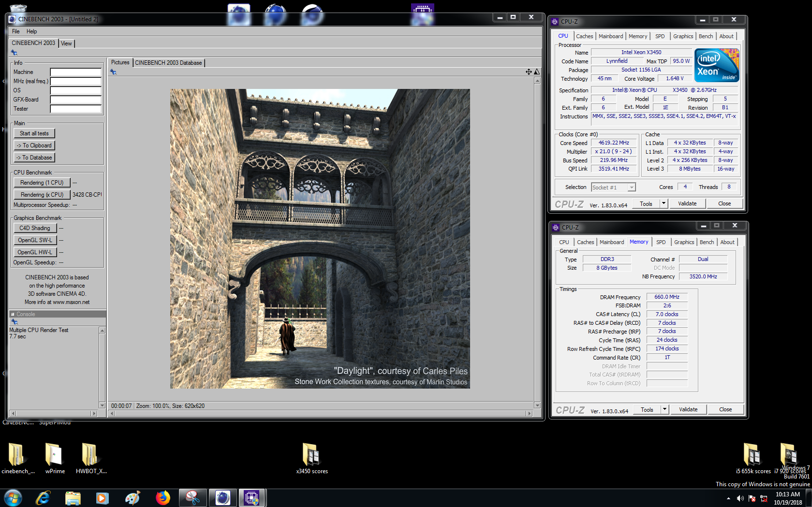Click the rendered Daylight picture
This screenshot has width=812, height=507.
pyautogui.click(x=320, y=239)
